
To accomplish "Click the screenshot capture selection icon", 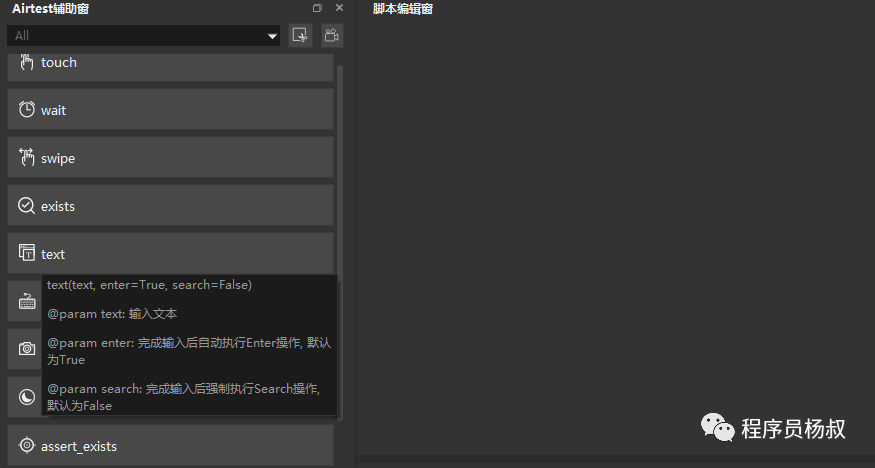I will point(300,36).
